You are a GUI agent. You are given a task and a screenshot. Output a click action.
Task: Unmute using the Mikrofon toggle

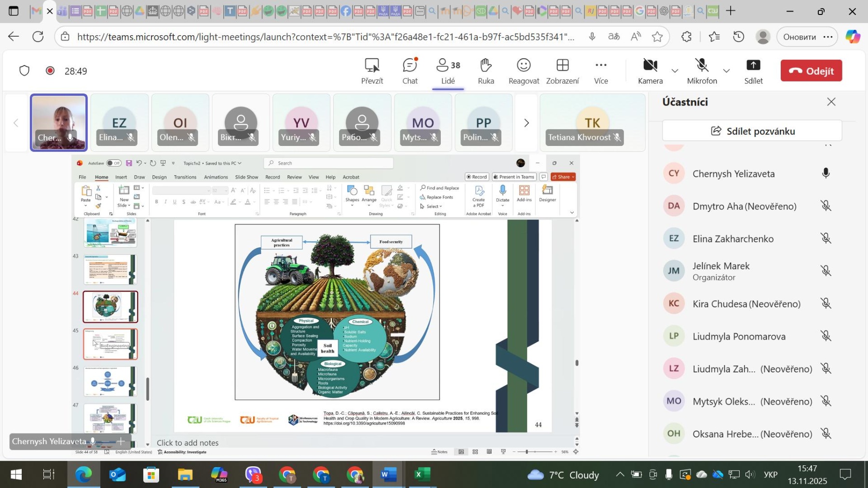click(x=702, y=70)
